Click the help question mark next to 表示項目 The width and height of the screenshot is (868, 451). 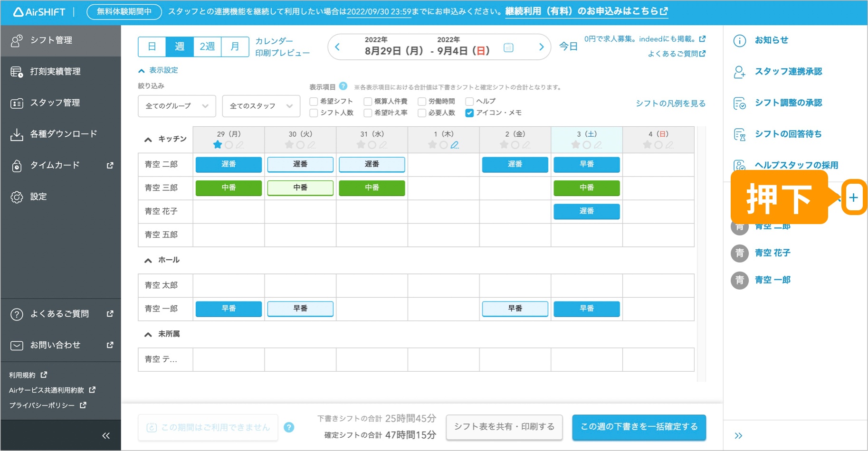coord(343,86)
